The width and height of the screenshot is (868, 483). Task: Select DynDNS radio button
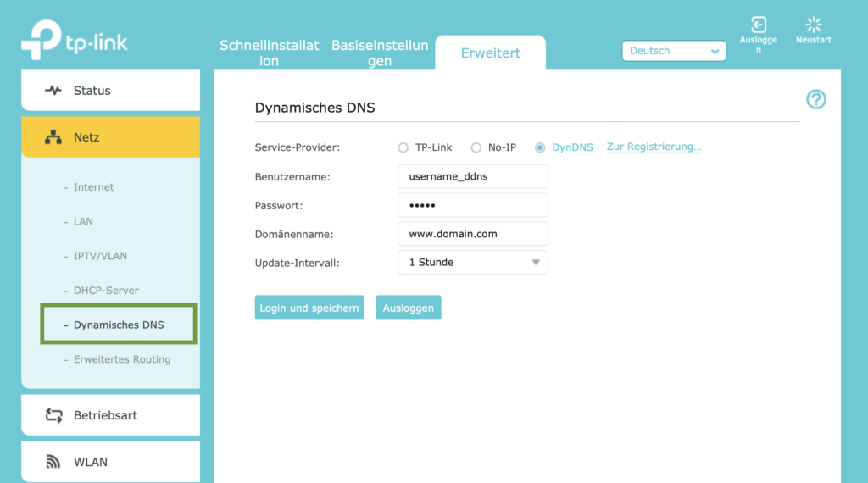pyautogui.click(x=540, y=147)
